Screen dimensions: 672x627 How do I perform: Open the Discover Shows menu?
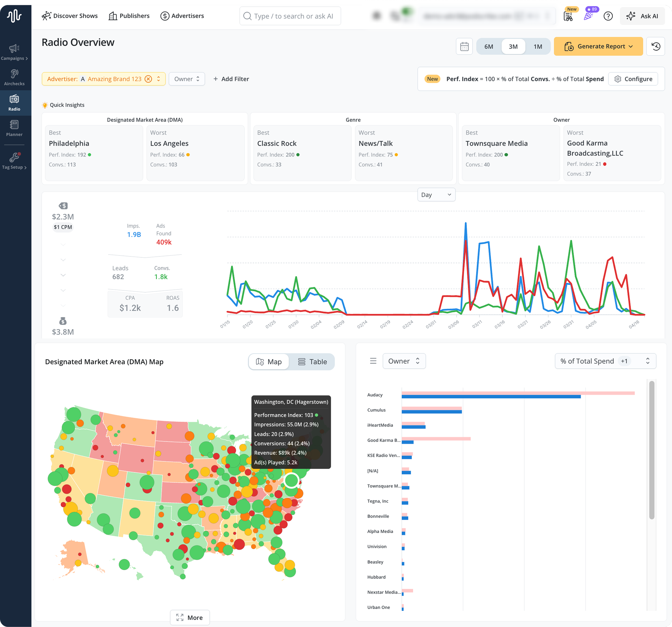(70, 16)
